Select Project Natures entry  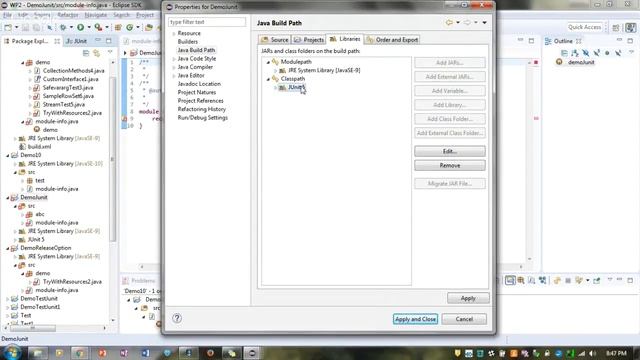197,92
